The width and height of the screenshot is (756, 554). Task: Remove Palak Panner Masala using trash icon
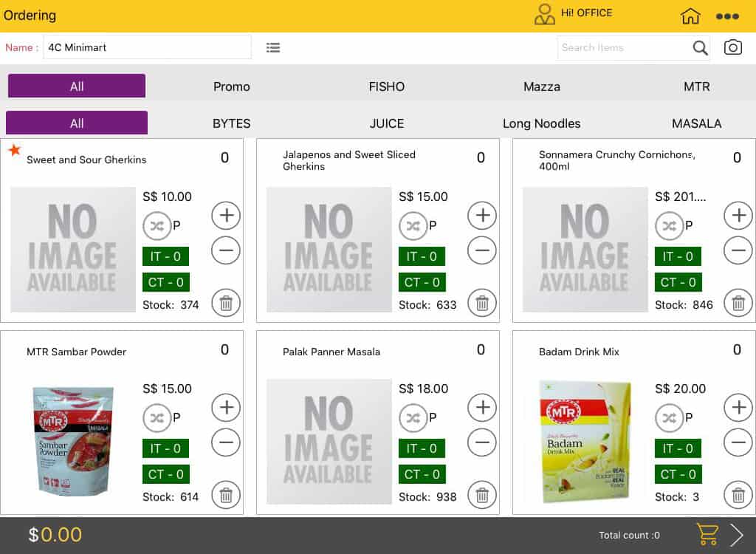pos(482,495)
